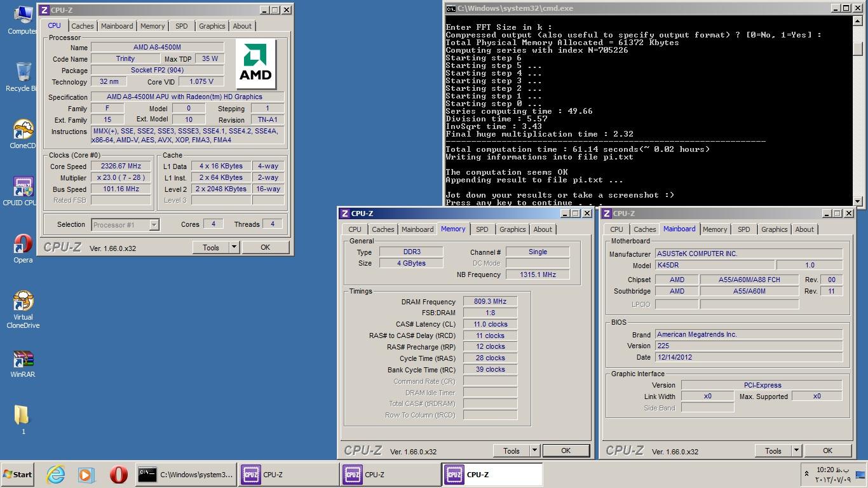Image resolution: width=868 pixels, height=488 pixels.
Task: Click the Start button
Action: pyautogui.click(x=18, y=475)
